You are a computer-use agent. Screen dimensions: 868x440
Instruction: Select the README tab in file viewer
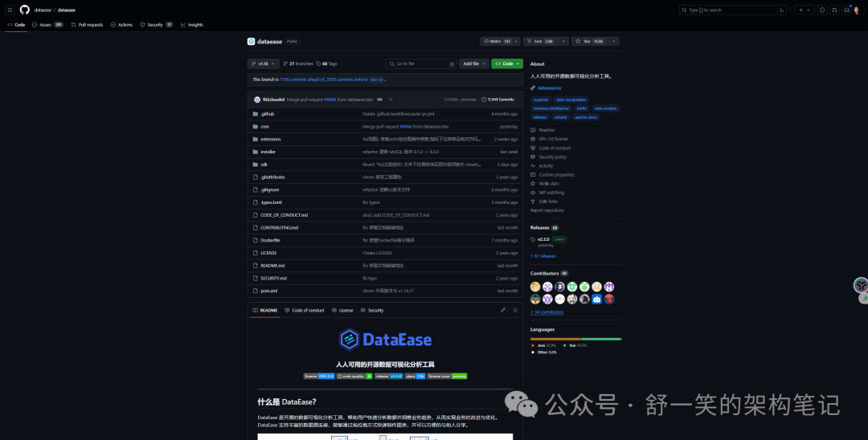coord(265,310)
